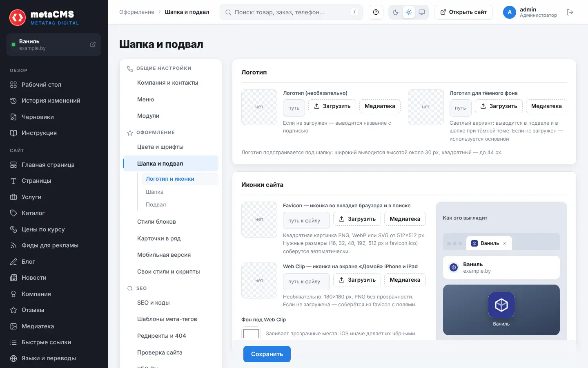Open Черновики in the sidebar
This screenshot has height=368, width=588.
54,117
